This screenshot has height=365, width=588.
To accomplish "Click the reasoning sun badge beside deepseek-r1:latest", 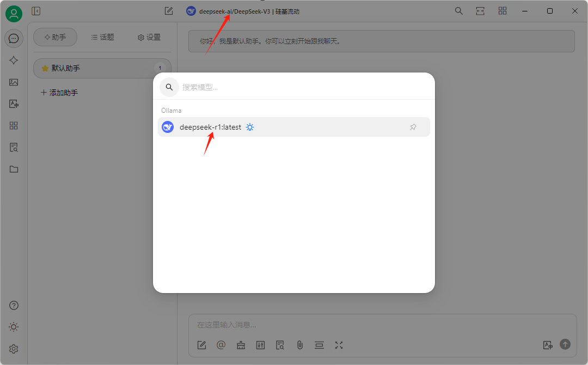I will (x=250, y=127).
